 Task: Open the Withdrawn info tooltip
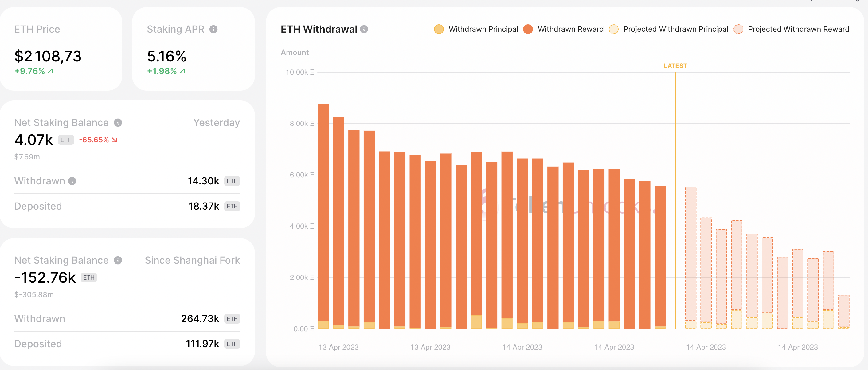coord(72,181)
